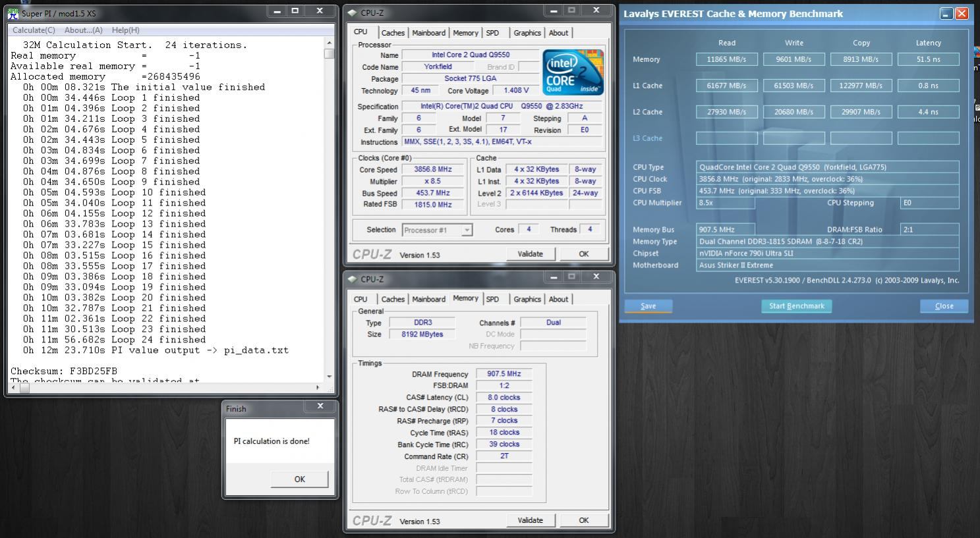The image size is (980, 538).
Task: Switch to About tab in top CPU-Z
Action: pos(558,33)
